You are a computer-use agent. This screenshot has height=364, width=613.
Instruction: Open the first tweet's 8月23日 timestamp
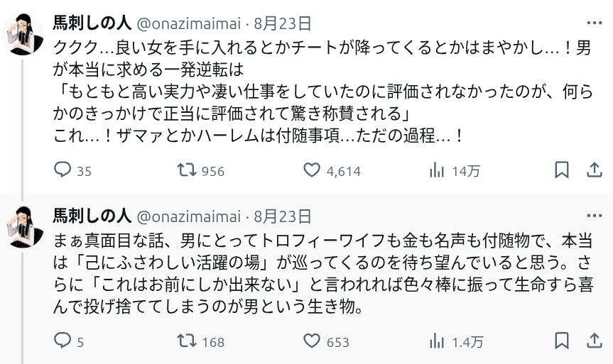pyautogui.click(x=283, y=23)
